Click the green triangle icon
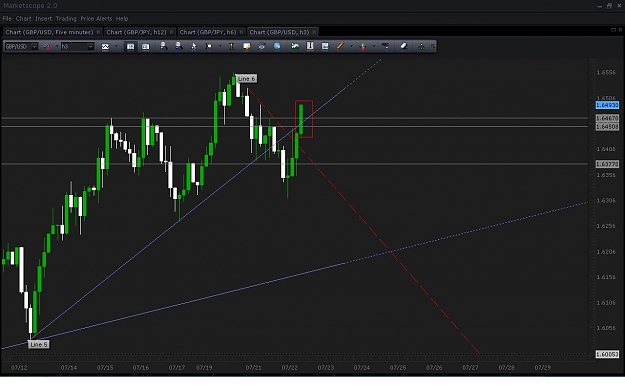The image size is (625, 391). tap(421, 47)
